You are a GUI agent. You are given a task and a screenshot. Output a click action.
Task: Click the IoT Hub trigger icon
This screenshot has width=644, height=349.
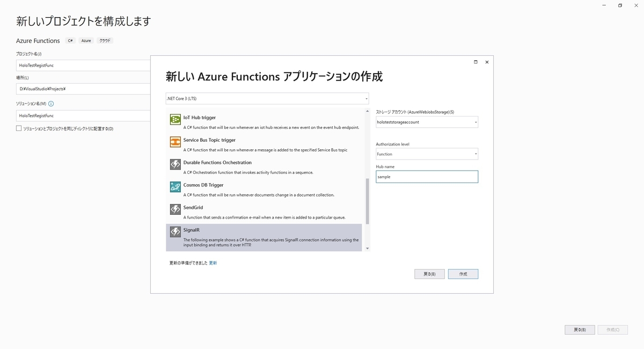pyautogui.click(x=175, y=119)
